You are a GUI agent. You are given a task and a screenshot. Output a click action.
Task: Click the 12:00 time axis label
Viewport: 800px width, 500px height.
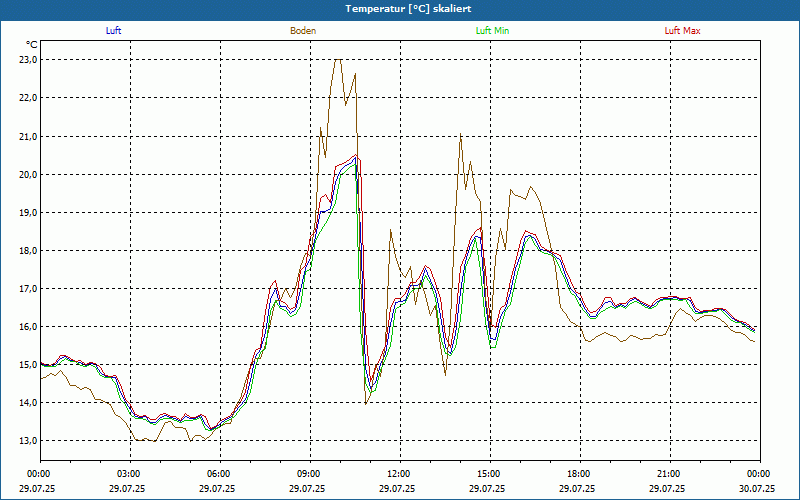(x=398, y=474)
